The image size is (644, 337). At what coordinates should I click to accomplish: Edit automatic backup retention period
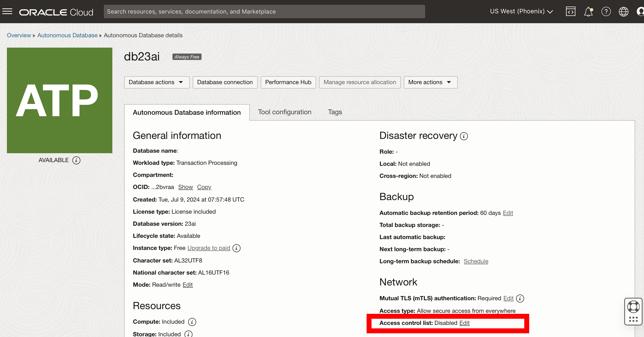tap(508, 213)
